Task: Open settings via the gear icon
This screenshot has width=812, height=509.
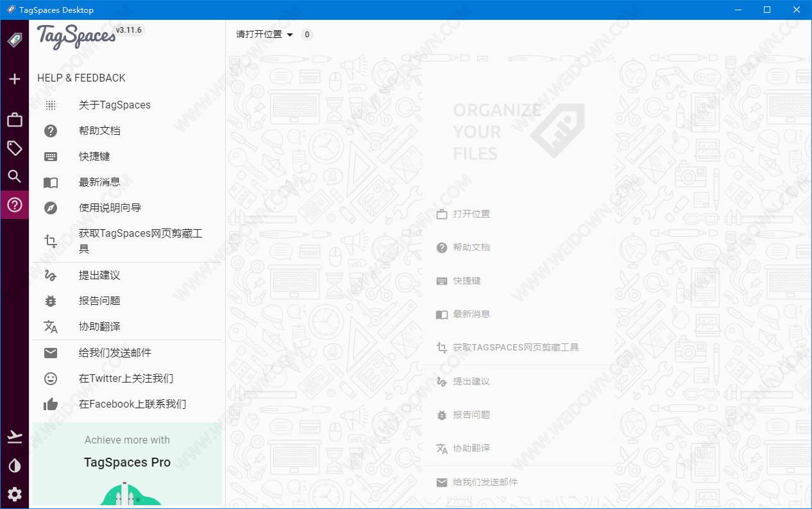Action: [14, 494]
